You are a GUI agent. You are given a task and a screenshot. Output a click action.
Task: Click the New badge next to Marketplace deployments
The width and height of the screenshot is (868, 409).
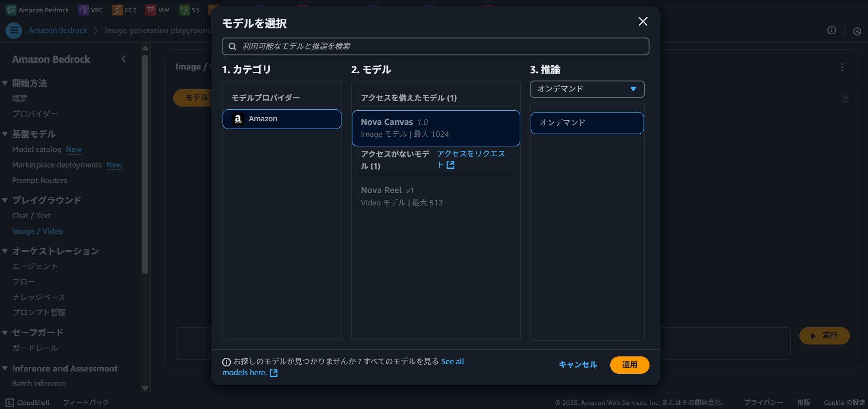click(x=114, y=165)
